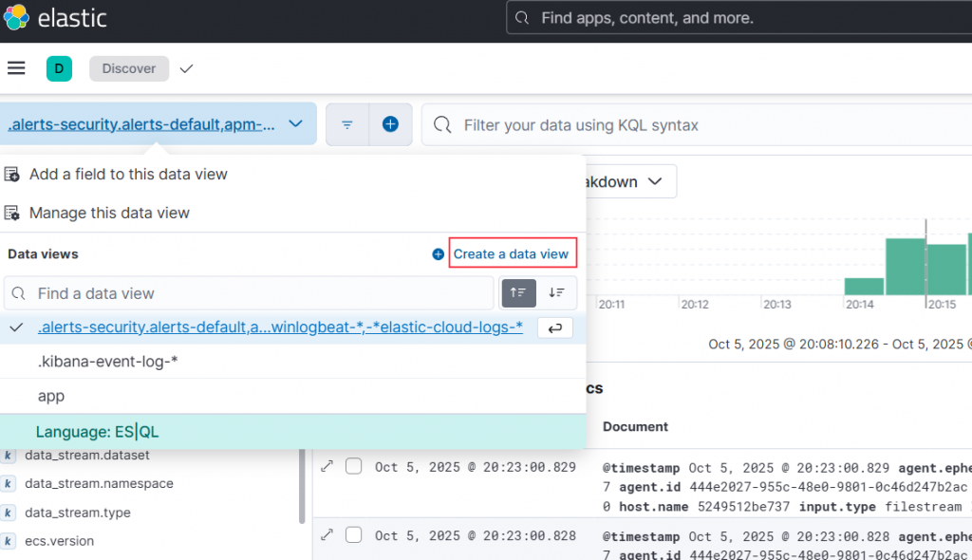
Task: Click the data_stream.type field
Action: (78, 513)
